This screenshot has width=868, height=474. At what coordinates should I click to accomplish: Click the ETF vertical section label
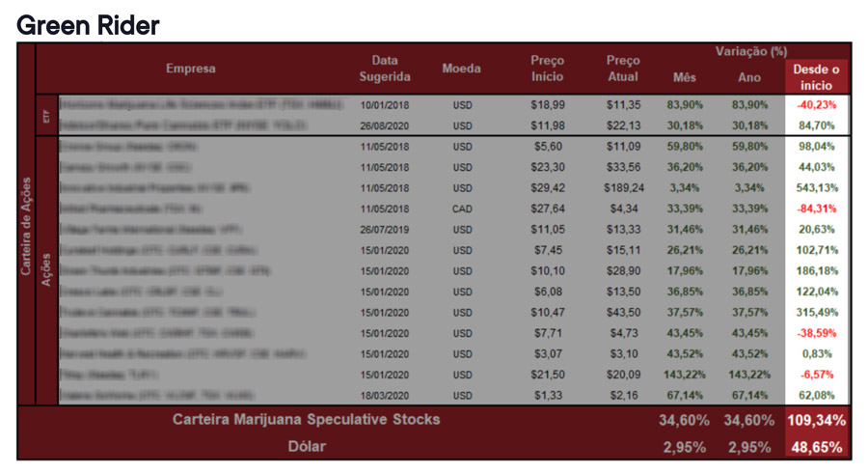click(x=45, y=116)
